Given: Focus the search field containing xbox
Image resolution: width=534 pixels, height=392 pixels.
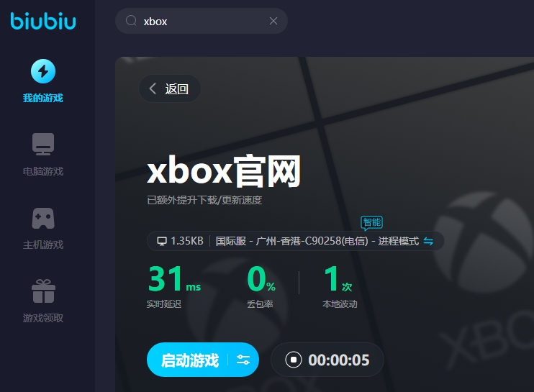Looking at the screenshot, I should pyautogui.click(x=202, y=21).
